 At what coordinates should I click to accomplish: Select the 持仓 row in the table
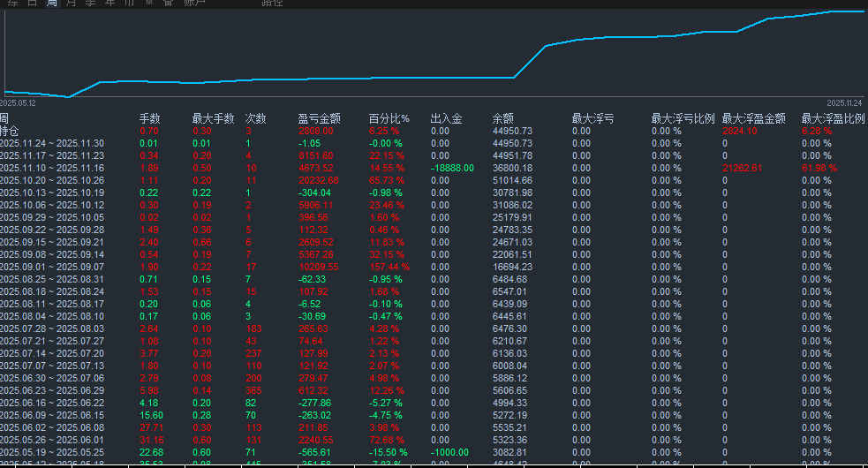point(9,131)
